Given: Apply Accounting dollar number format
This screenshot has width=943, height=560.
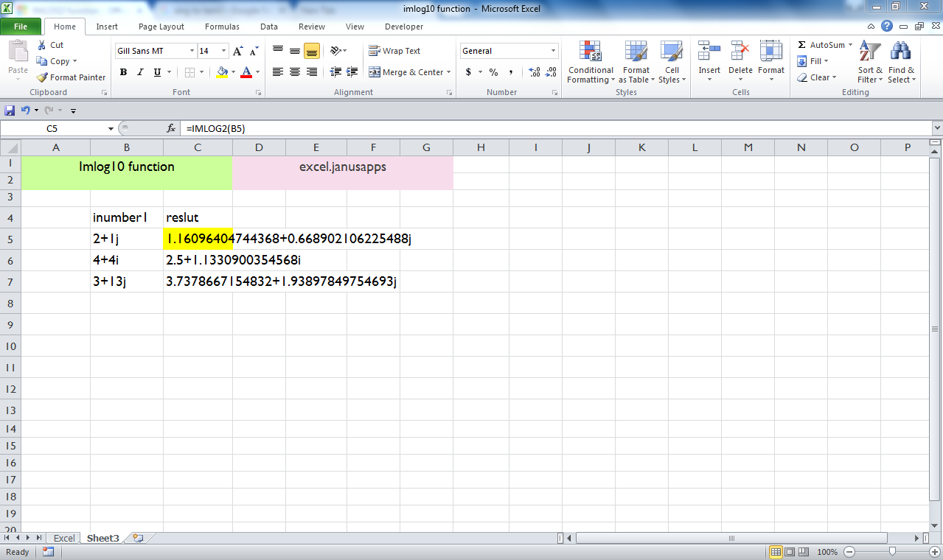Looking at the screenshot, I should 468,72.
